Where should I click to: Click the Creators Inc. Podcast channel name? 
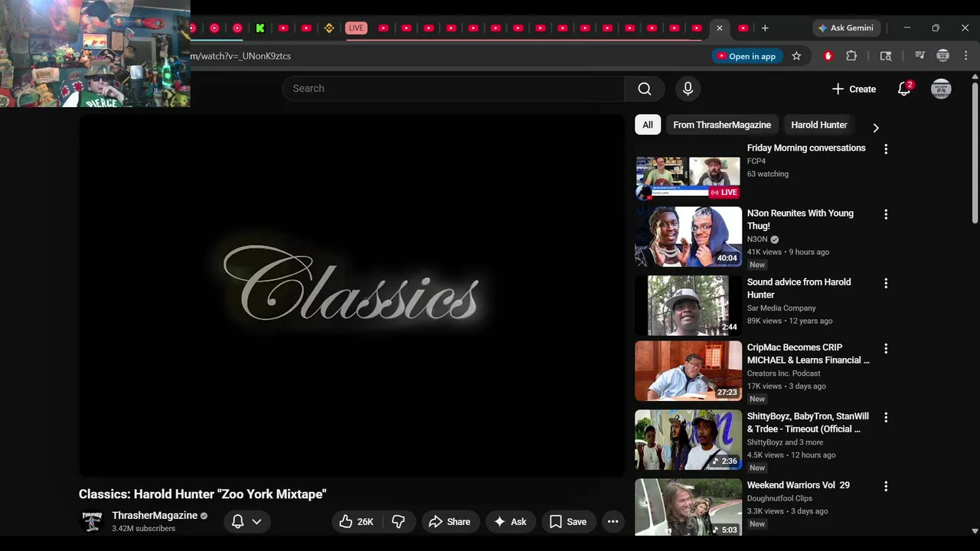[x=784, y=373]
